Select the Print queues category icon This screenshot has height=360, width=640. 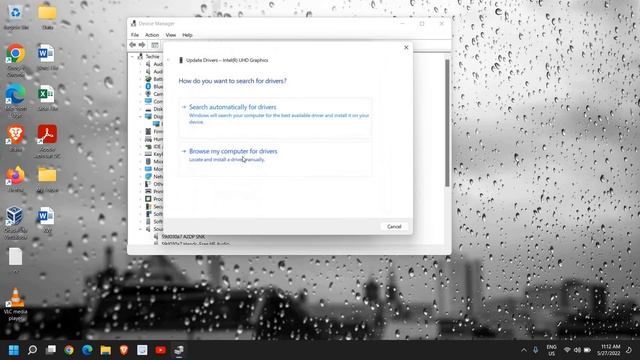pos(148,191)
